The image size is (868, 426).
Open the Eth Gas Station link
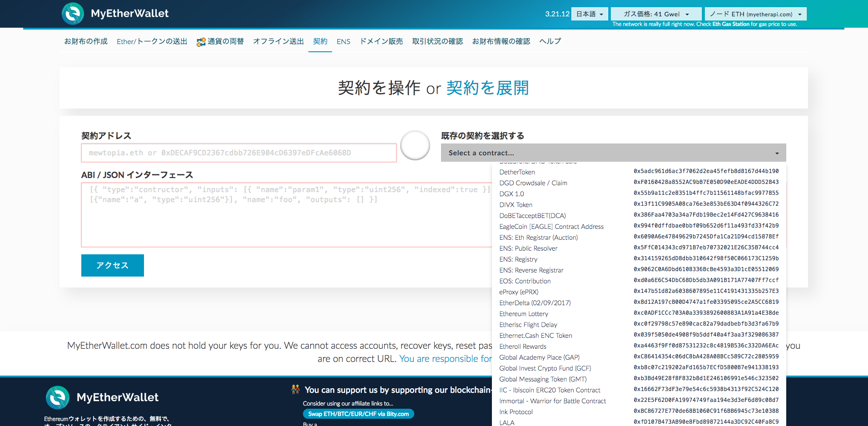[x=731, y=24]
